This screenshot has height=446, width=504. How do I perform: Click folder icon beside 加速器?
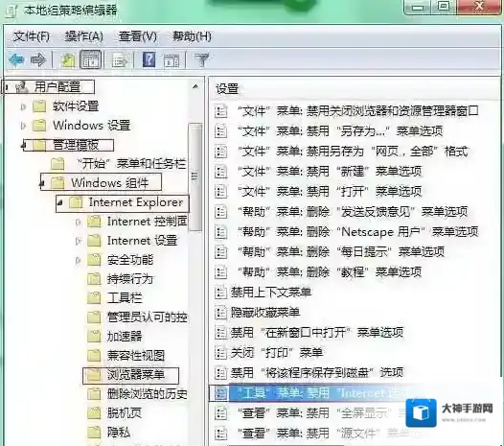tap(94, 336)
